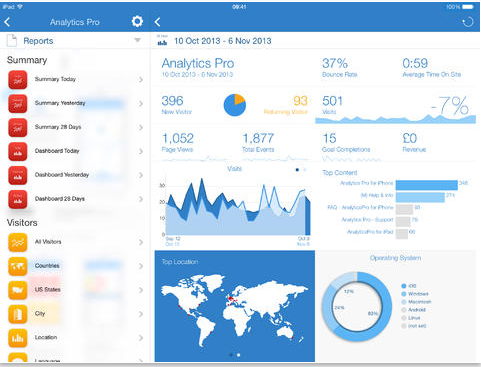Select the Summary Today report

point(75,80)
